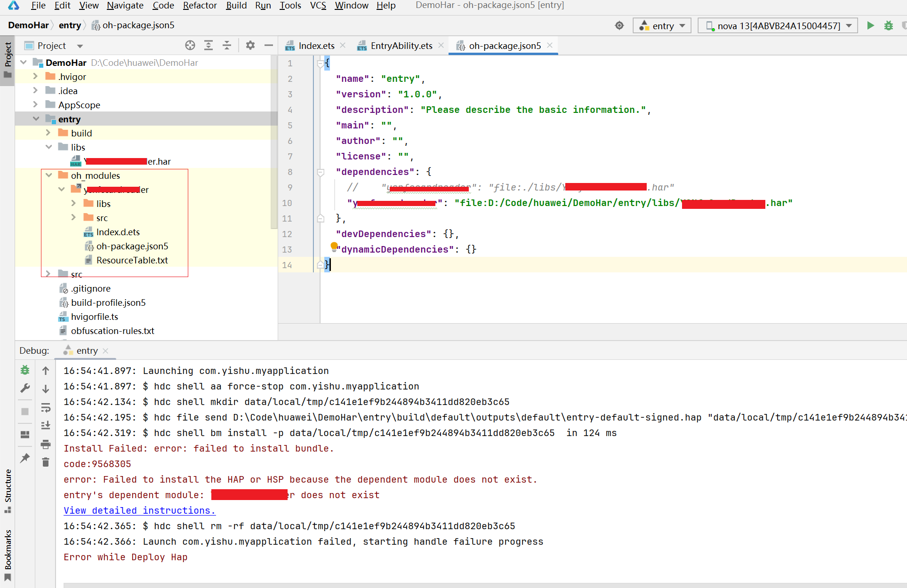This screenshot has height=588, width=907.
Task: Open the Structure side tool window
Action: click(x=8, y=491)
